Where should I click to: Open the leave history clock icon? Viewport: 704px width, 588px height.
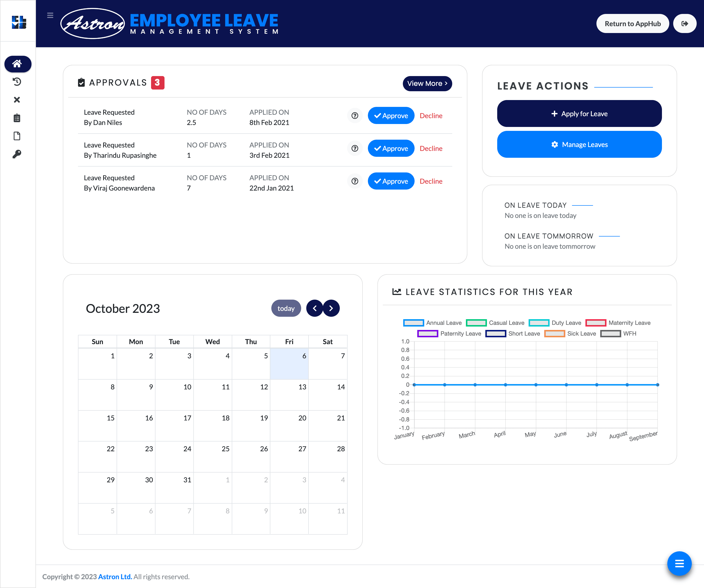(17, 82)
